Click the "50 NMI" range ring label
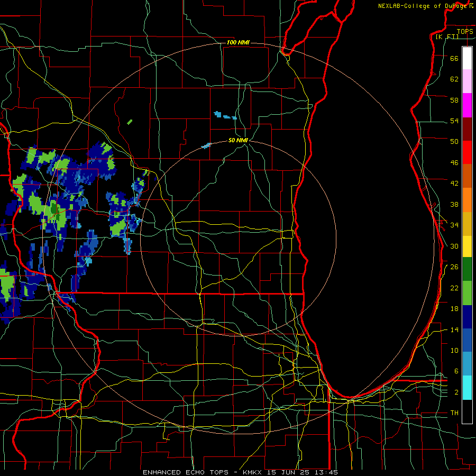Viewport: 476px width, 476px height. (x=238, y=140)
